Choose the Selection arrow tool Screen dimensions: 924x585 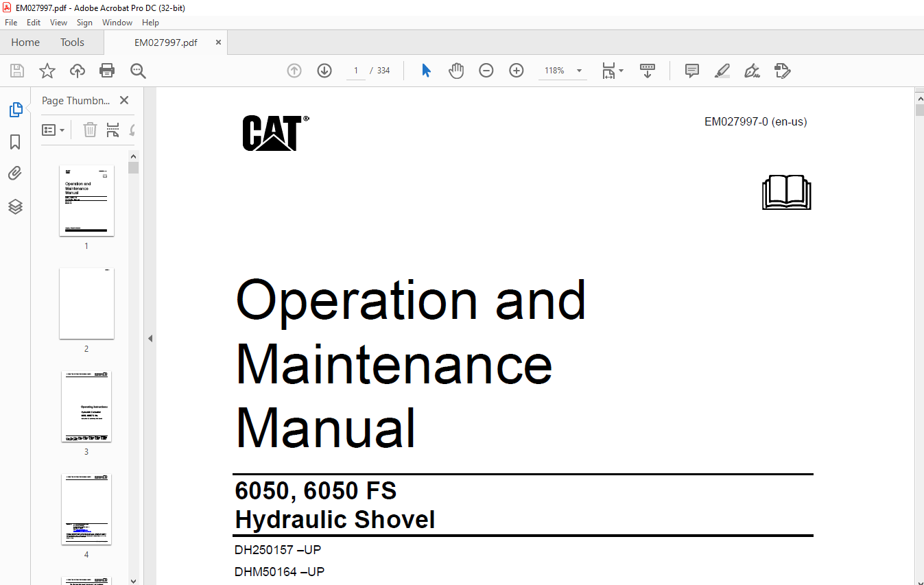[x=426, y=71]
